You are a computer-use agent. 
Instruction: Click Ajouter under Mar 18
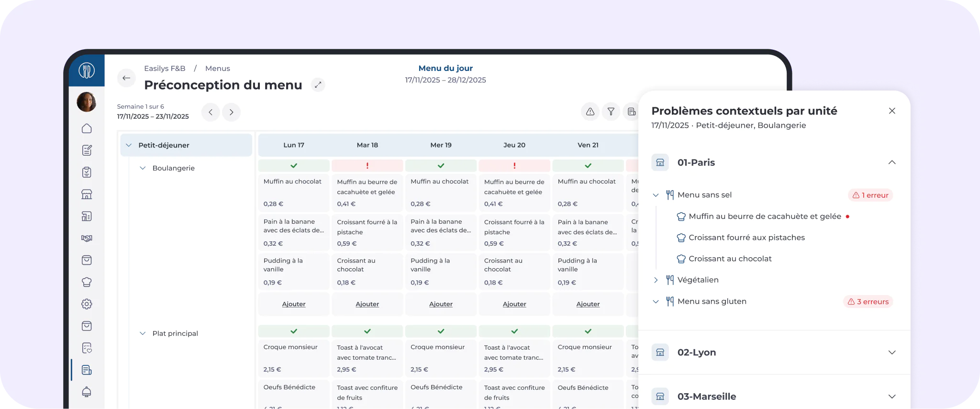click(x=367, y=304)
